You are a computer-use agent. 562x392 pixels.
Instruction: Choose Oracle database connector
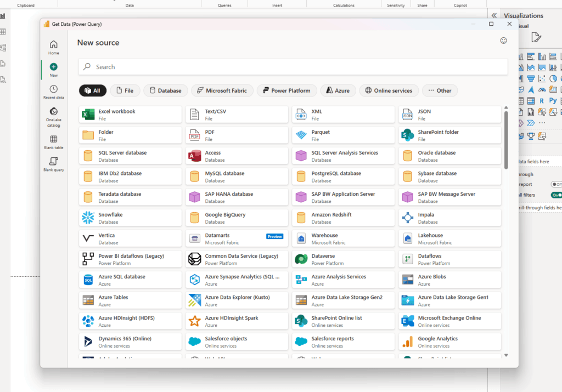pos(449,156)
